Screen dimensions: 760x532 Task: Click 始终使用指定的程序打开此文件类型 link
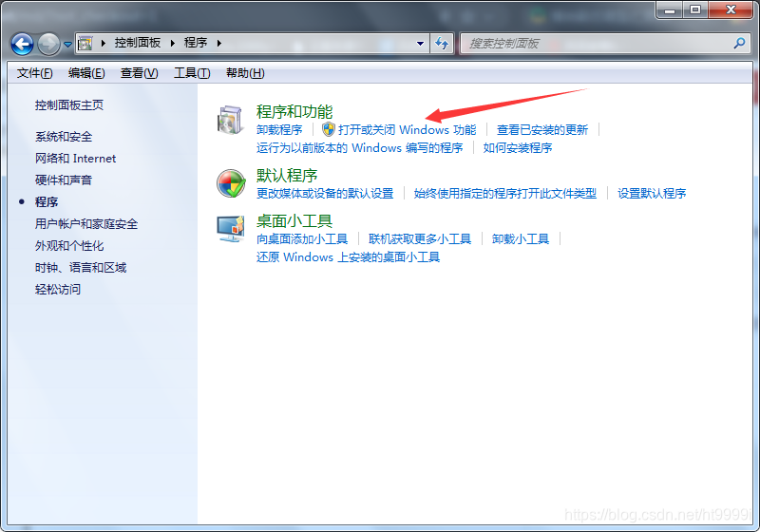click(505, 193)
